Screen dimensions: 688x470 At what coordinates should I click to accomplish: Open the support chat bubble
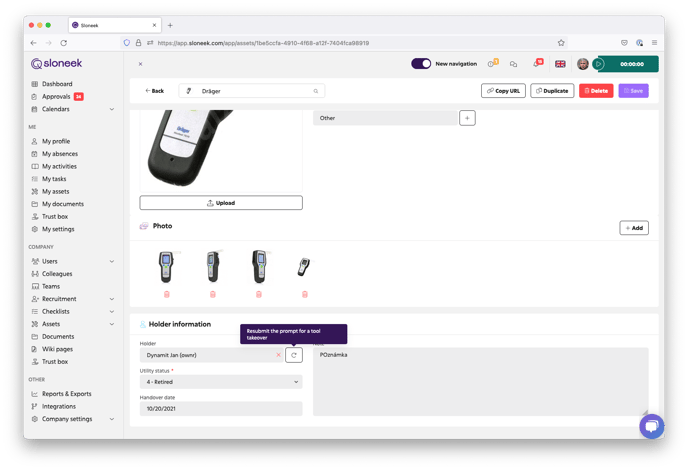(x=652, y=426)
